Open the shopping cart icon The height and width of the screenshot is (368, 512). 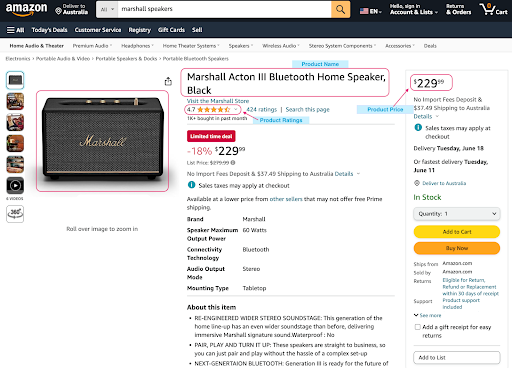click(x=493, y=9)
